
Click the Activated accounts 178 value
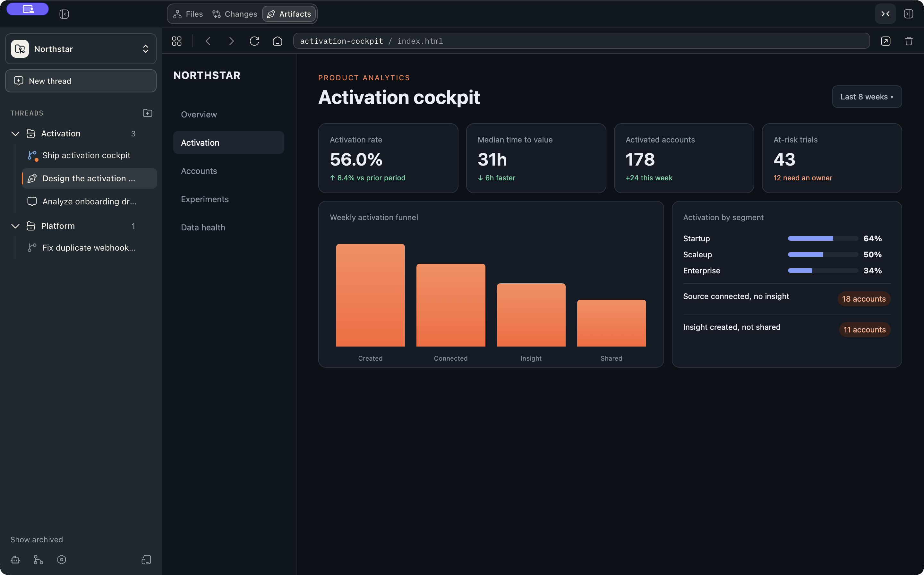click(x=640, y=159)
